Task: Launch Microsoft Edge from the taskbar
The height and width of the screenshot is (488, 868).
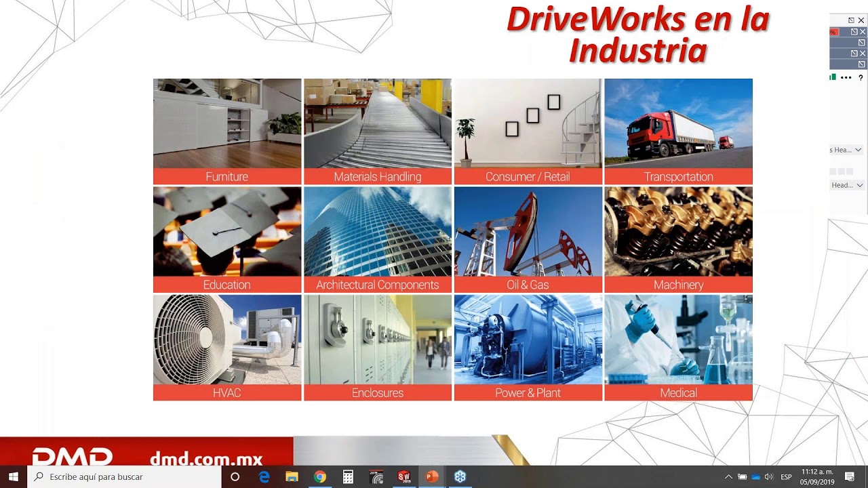Action: click(264, 476)
